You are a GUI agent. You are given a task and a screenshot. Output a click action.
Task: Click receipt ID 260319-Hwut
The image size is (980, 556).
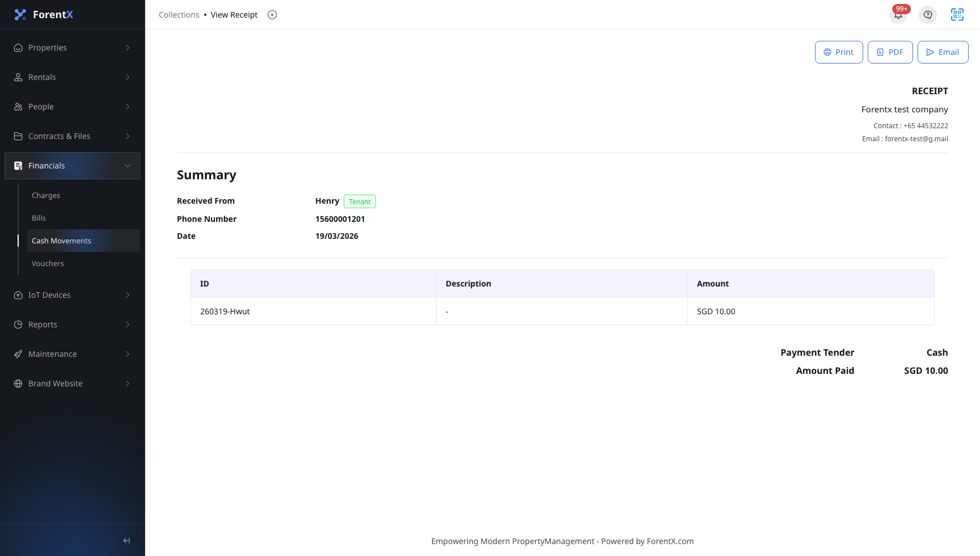[225, 311]
